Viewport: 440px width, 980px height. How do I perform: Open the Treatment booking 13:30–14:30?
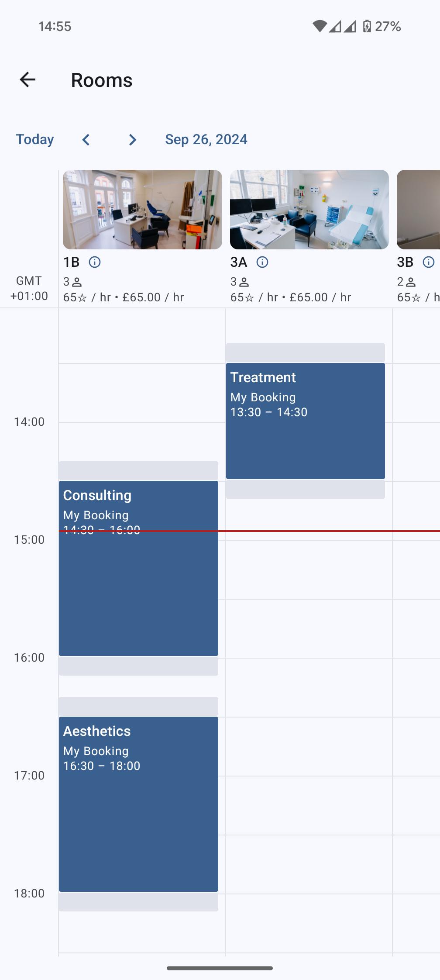tap(306, 421)
